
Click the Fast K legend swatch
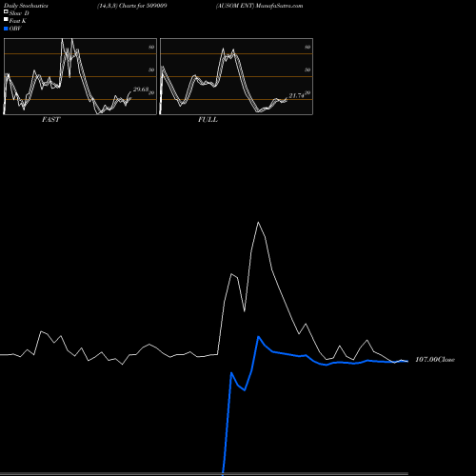coord(6,20)
